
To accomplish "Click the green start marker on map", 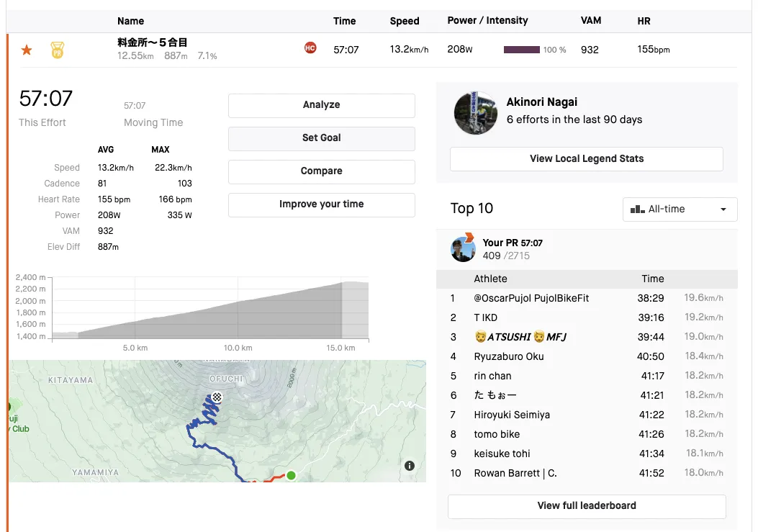I will click(291, 475).
